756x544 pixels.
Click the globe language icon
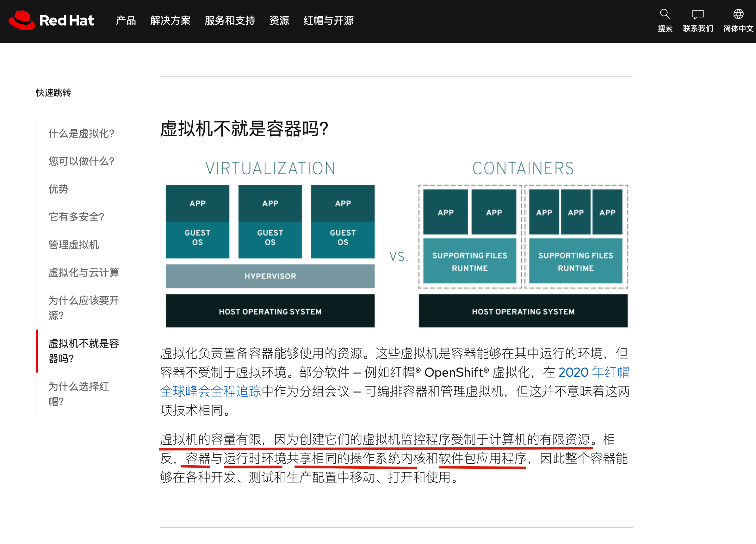738,14
